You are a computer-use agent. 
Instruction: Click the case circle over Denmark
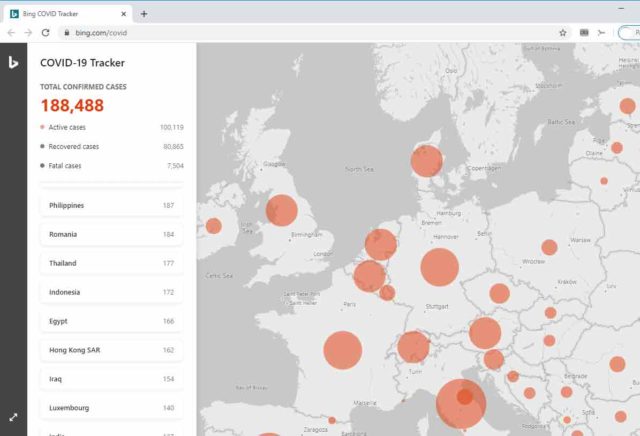[427, 161]
